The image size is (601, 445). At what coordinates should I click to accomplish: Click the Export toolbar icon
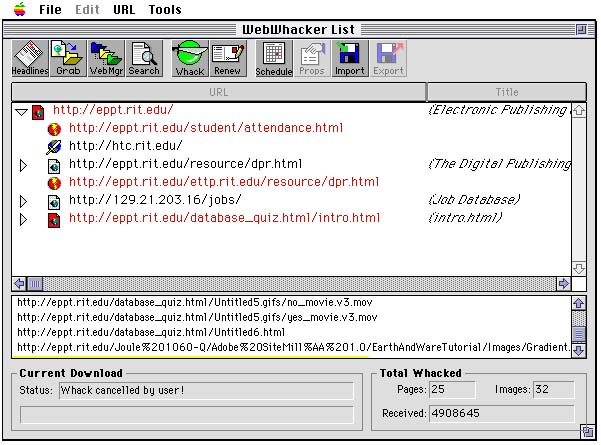point(388,58)
